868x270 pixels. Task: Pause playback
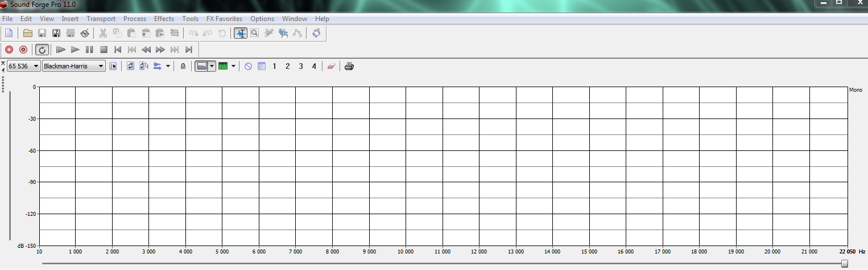pyautogui.click(x=89, y=50)
